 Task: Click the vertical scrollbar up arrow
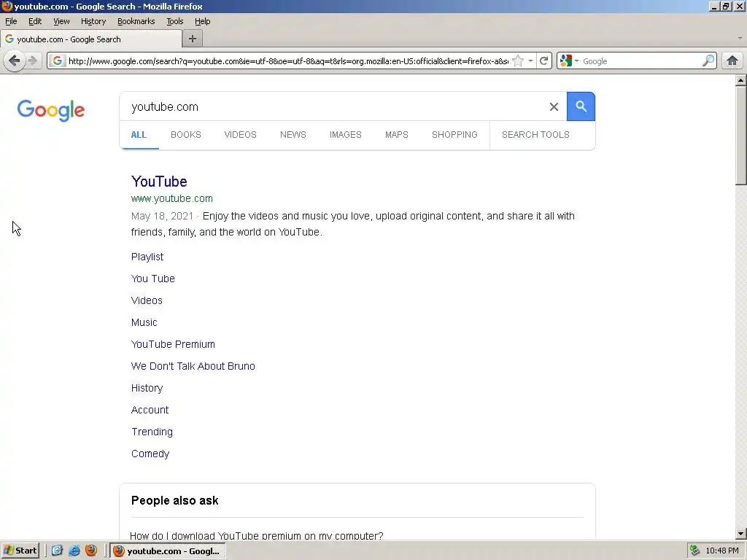pos(740,80)
